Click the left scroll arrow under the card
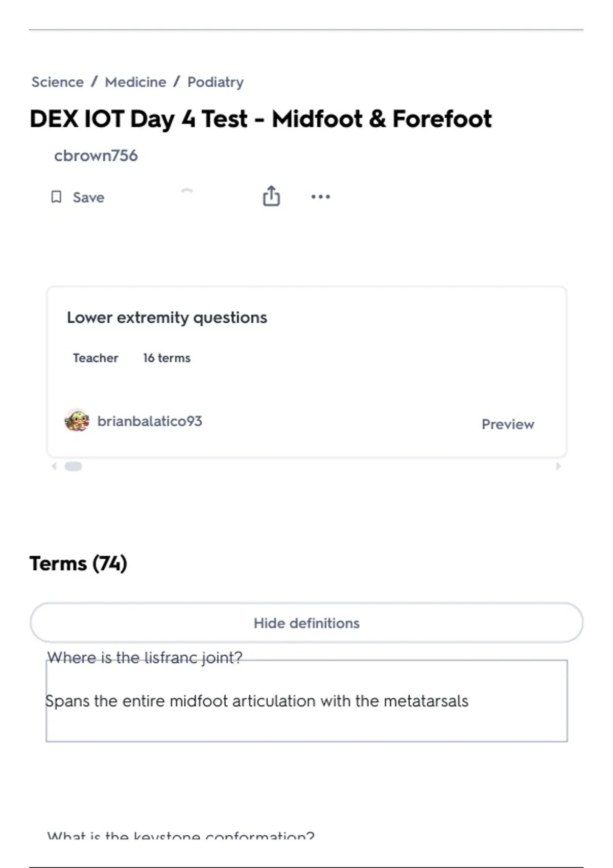Image resolution: width=613 pixels, height=868 pixels. click(54, 466)
